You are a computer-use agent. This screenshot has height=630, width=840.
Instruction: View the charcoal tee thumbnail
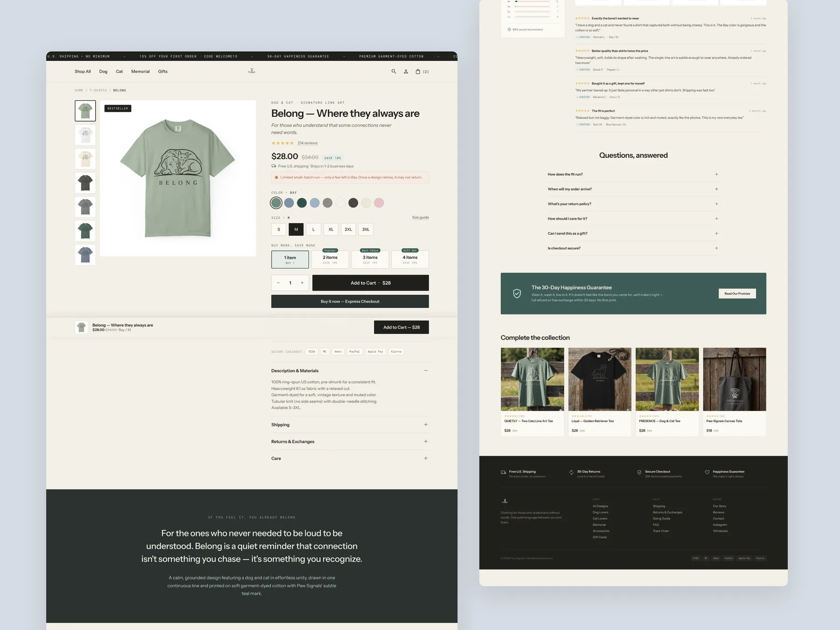[x=85, y=183]
